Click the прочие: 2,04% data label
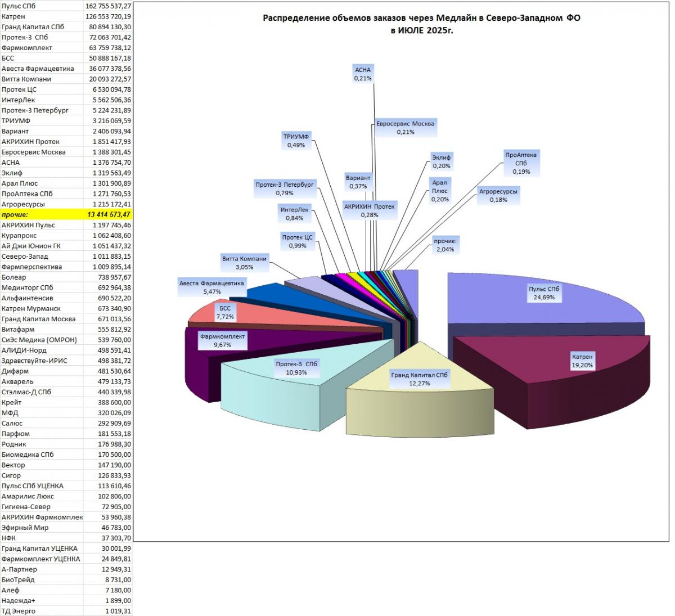This screenshot has height=616, width=675. pyautogui.click(x=445, y=245)
